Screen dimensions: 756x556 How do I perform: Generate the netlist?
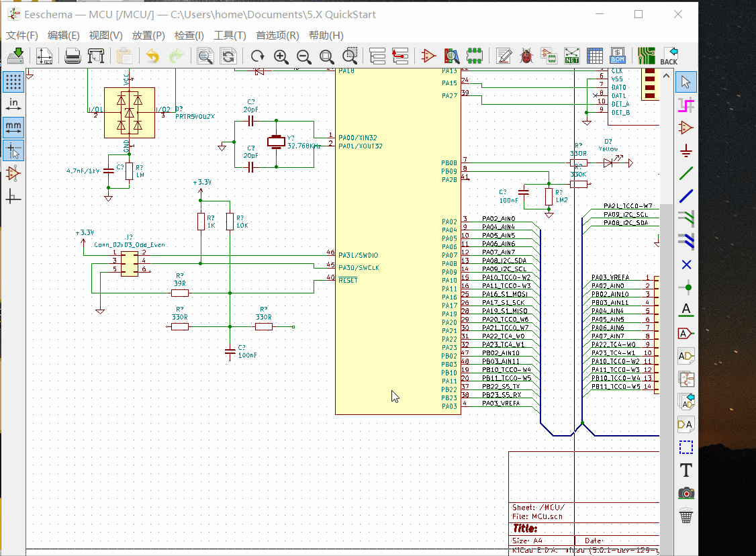point(572,56)
